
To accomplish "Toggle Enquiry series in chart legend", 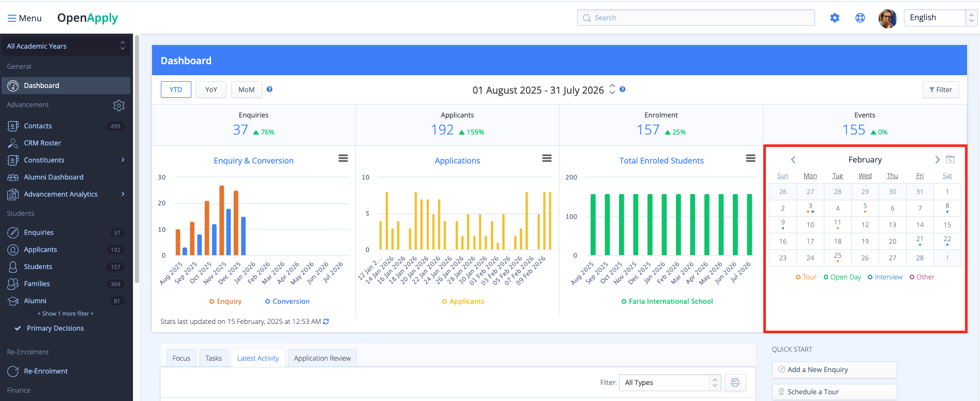I will (x=225, y=301).
